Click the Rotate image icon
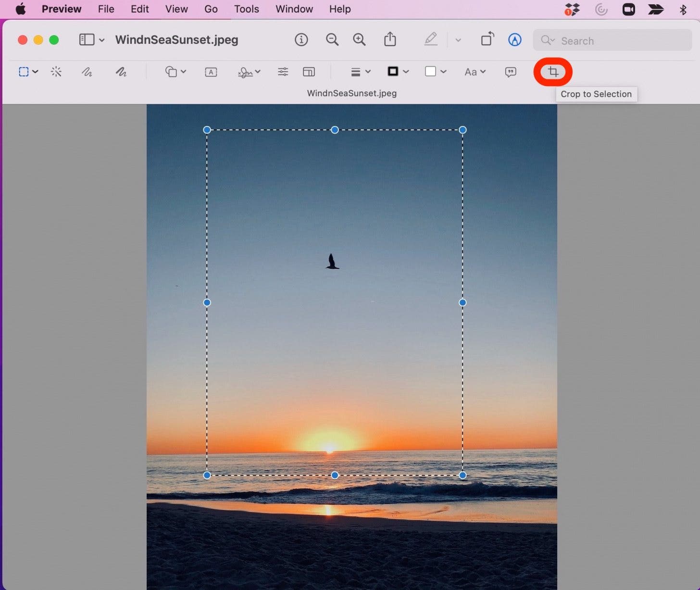 click(x=487, y=39)
